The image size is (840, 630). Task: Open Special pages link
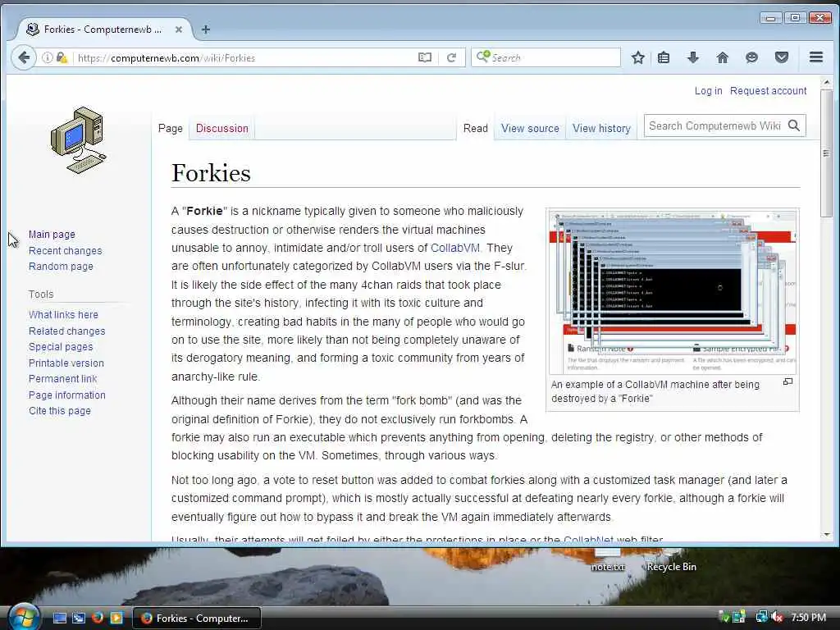61,347
